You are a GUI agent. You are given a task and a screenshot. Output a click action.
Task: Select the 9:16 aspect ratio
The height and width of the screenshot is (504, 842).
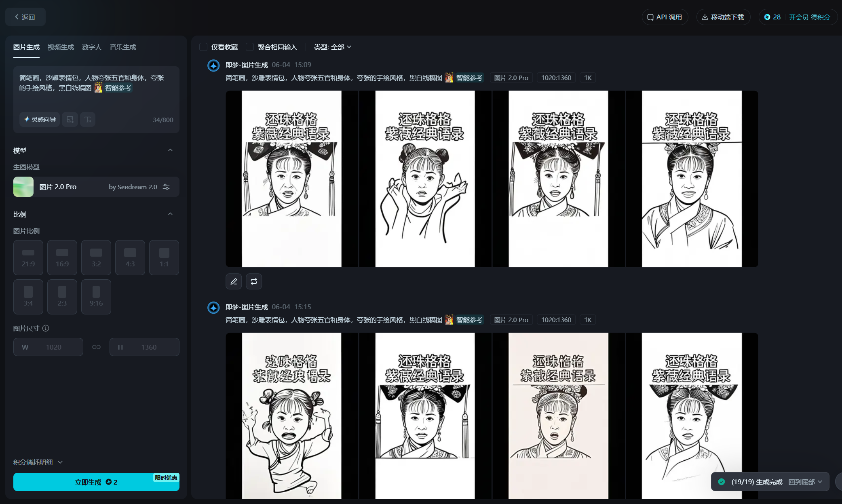pos(96,297)
